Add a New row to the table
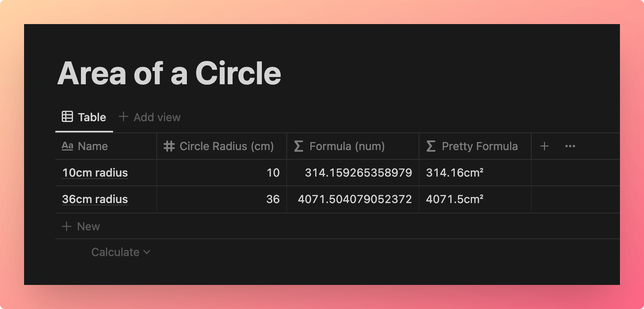The width and height of the screenshot is (644, 309). [x=81, y=226]
